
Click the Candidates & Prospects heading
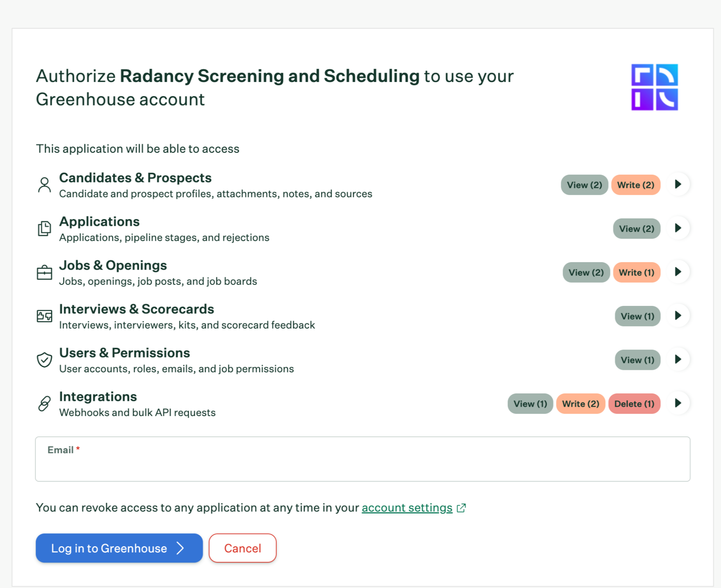[135, 178]
